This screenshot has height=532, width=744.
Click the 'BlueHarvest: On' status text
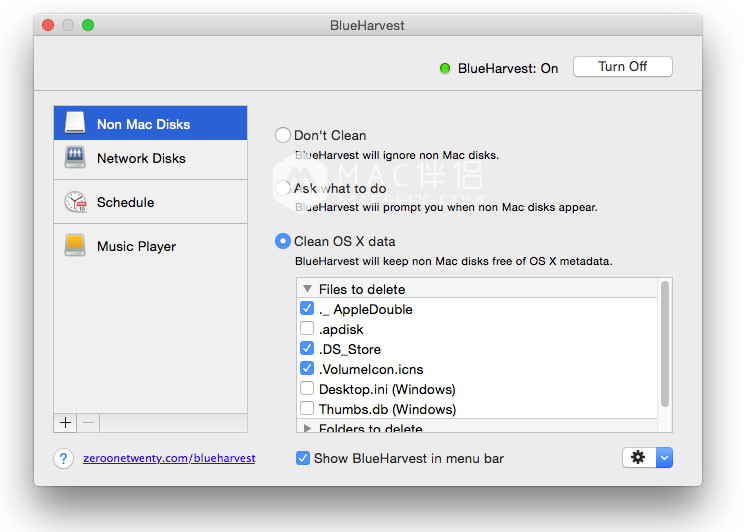[x=508, y=68]
